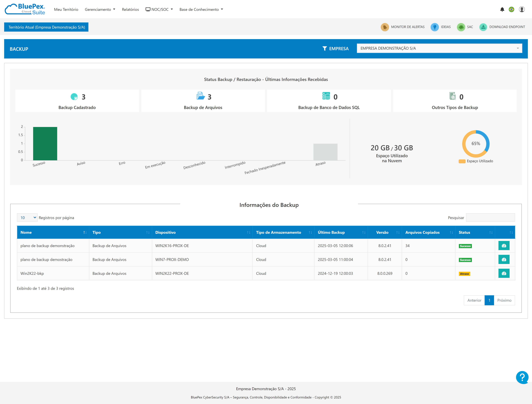532x404 pixels.
Task: Click the Anterior pagination button
Action: tap(474, 300)
